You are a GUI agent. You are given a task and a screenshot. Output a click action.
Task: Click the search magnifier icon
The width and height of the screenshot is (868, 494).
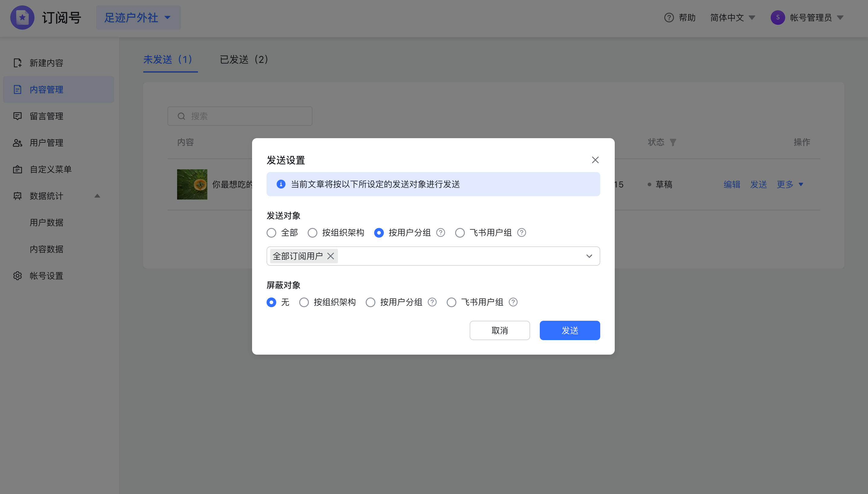[181, 116]
